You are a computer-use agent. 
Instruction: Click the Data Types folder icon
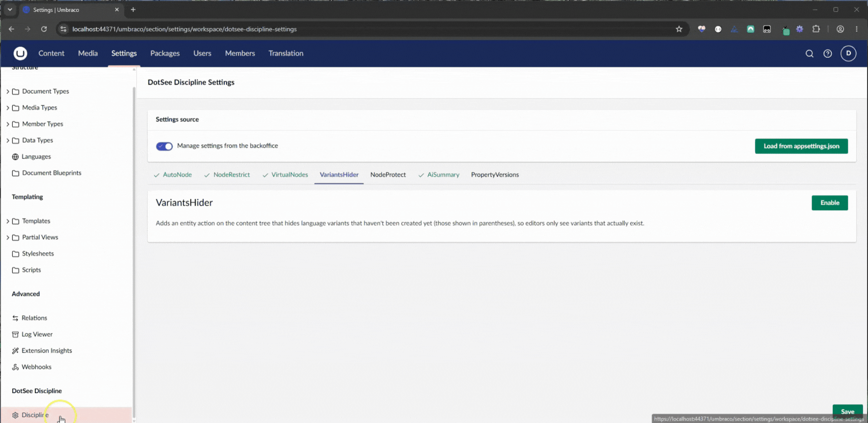pyautogui.click(x=15, y=140)
